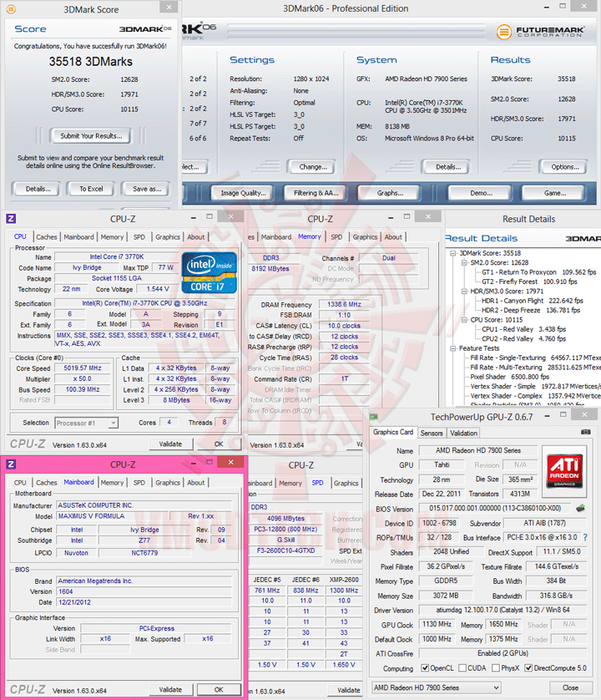Screen dimensions: 601x700
Task: Click the DRAM Frequency value 1338.6 MHz
Action: click(345, 304)
